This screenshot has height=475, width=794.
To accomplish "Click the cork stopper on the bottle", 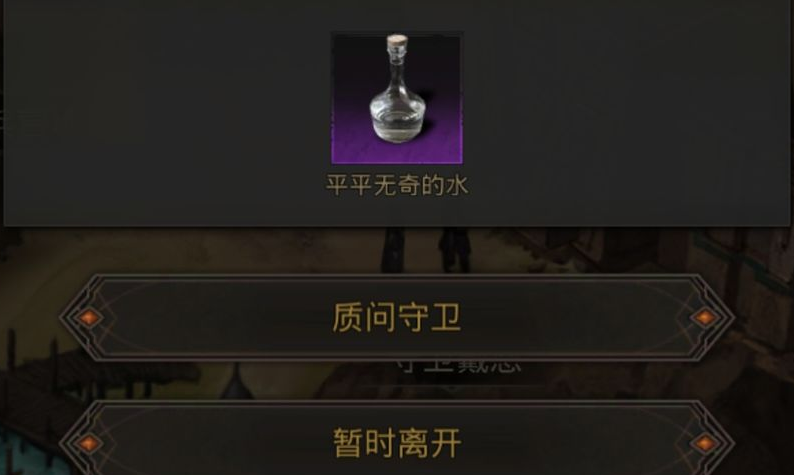I will (396, 40).
